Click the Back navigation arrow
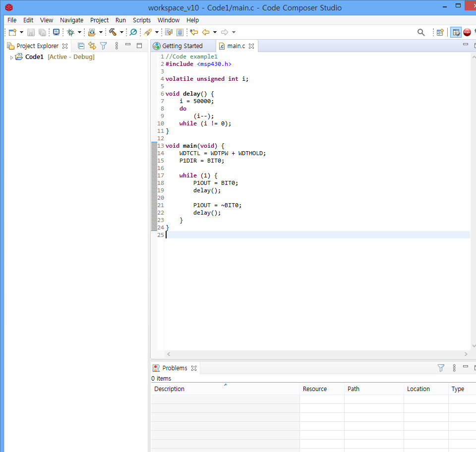The height and width of the screenshot is (452, 476). (x=205, y=32)
